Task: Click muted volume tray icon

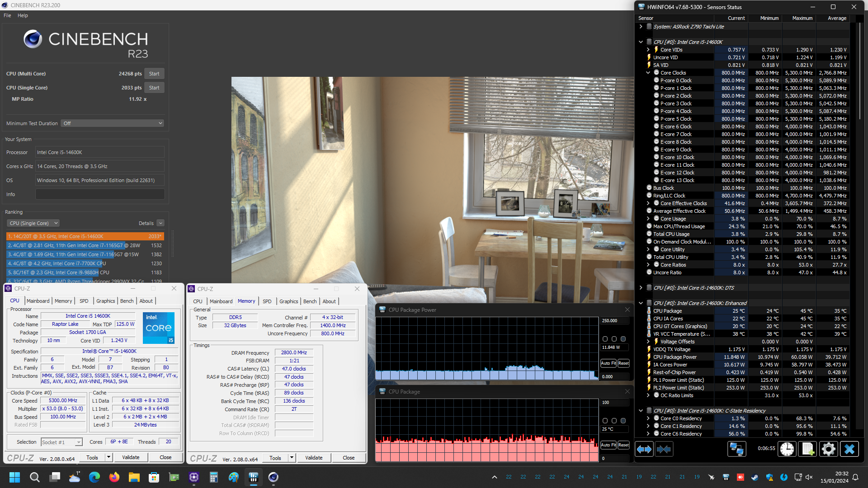Action: pos(809,477)
